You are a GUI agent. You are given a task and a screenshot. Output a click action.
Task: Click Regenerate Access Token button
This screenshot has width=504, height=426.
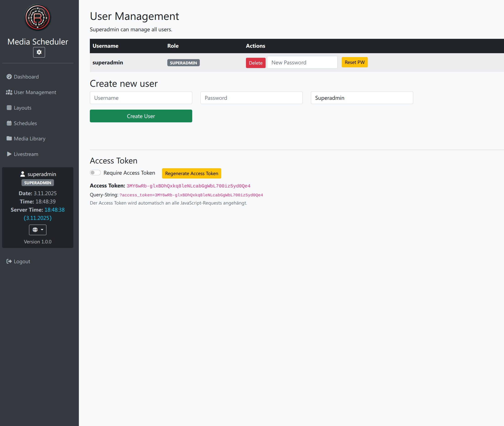point(192,174)
